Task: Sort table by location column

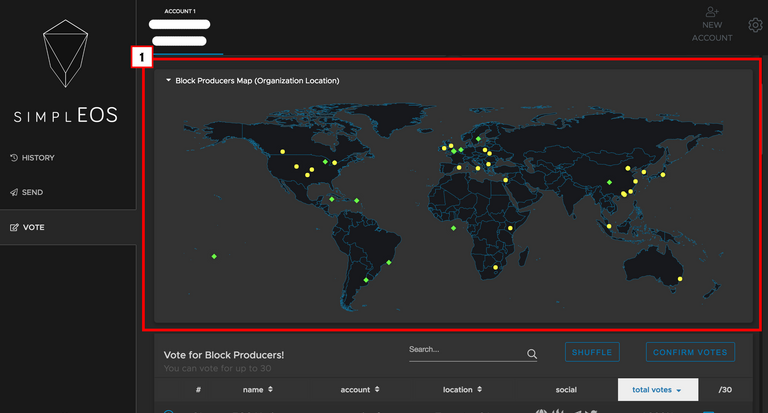Action: 462,389
